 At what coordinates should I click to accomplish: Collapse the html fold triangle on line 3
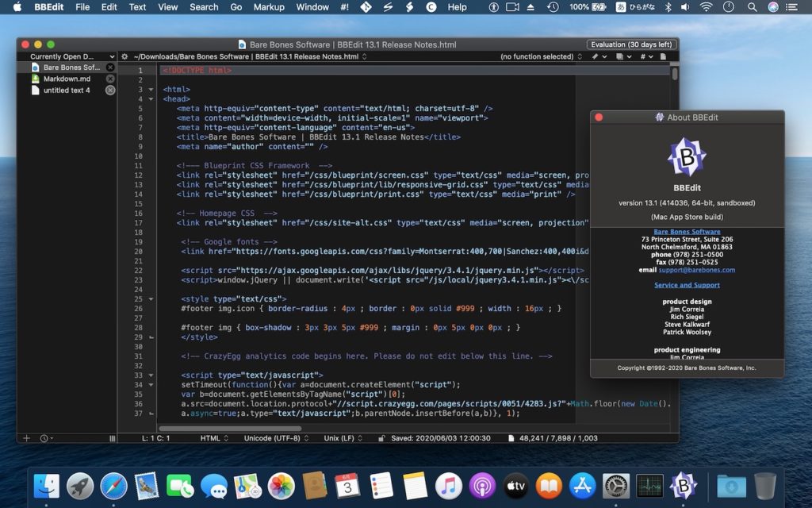[151, 90]
